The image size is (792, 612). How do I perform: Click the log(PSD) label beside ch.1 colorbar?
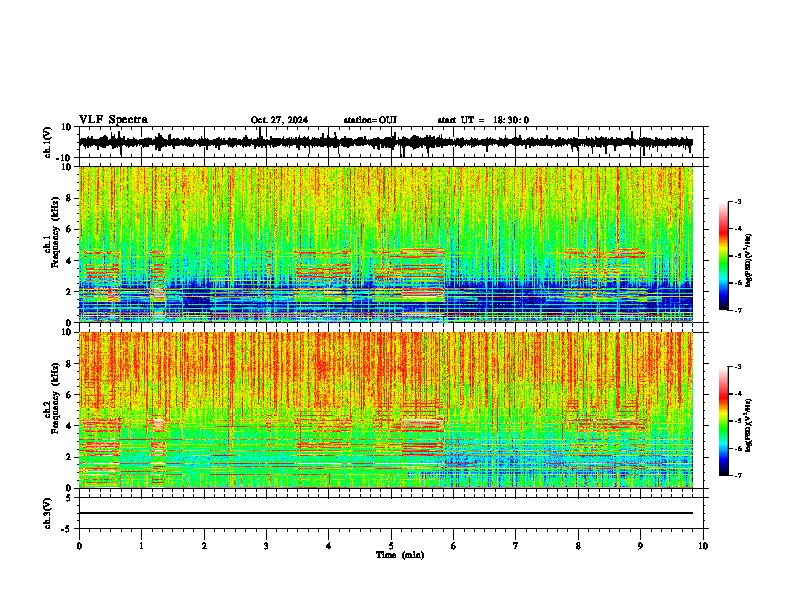click(748, 261)
